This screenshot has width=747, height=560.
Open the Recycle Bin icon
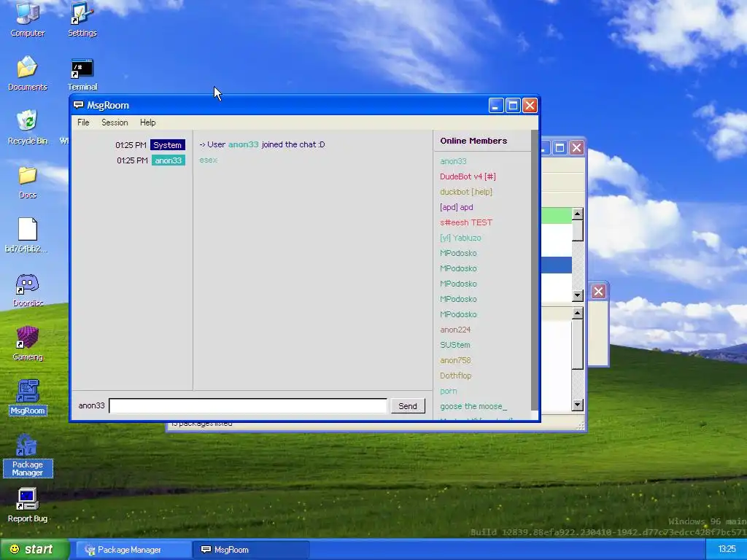click(x=27, y=127)
